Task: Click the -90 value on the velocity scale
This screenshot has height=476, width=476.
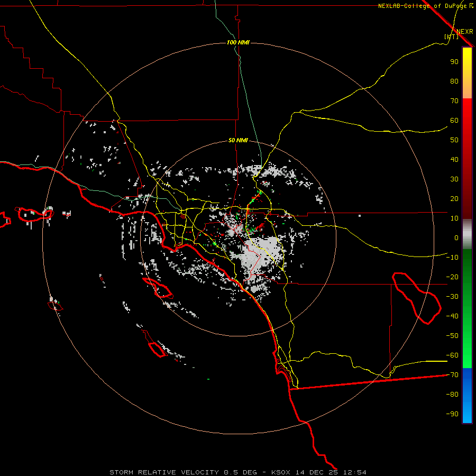Action: pyautogui.click(x=452, y=414)
